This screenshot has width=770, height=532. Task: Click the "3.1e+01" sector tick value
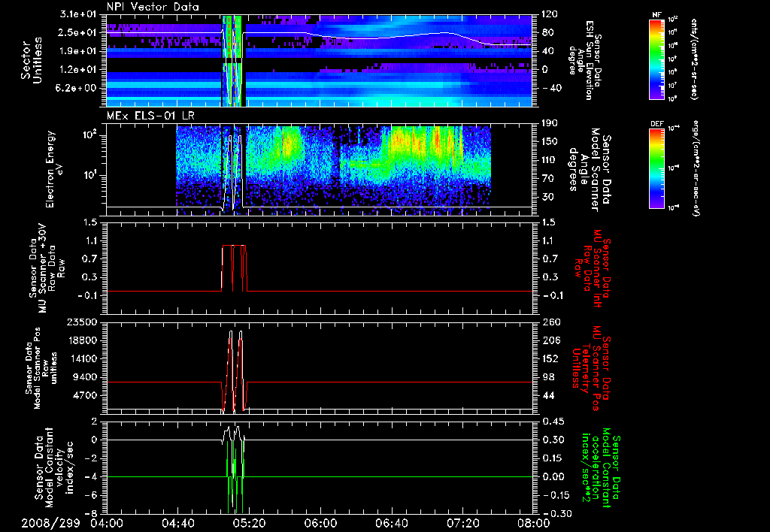pos(78,14)
